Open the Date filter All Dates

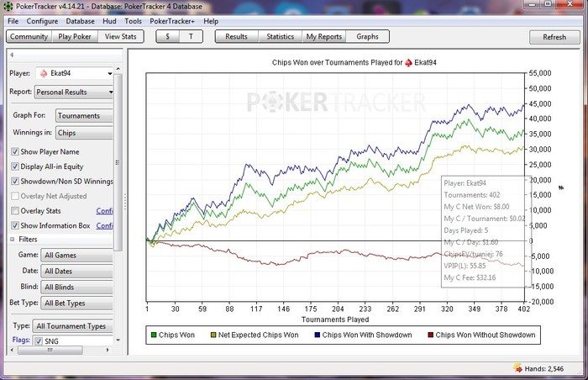77,271
